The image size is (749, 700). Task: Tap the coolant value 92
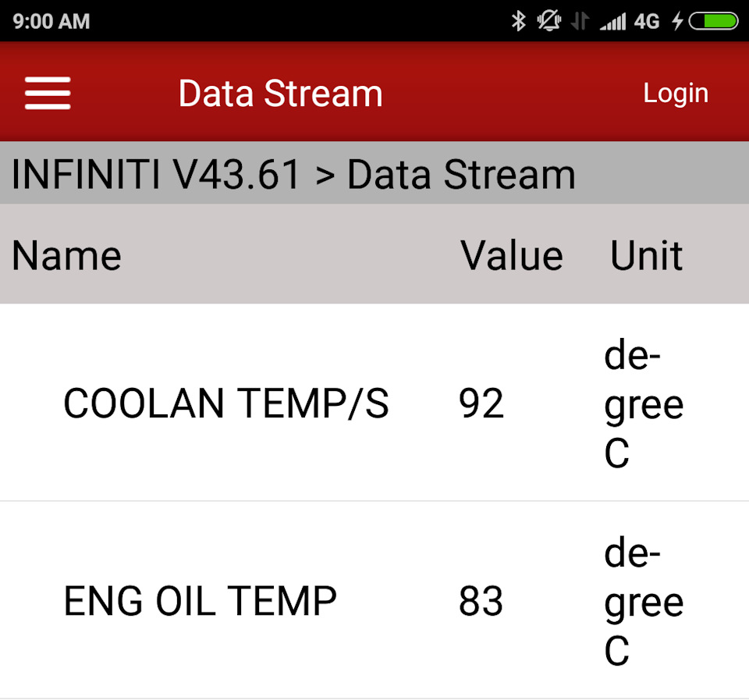(x=481, y=403)
